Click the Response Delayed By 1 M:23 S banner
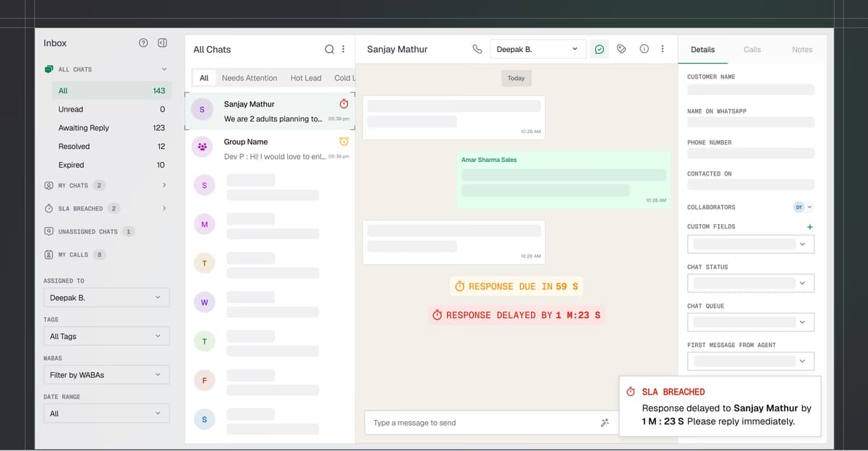The image size is (868, 451). click(516, 315)
